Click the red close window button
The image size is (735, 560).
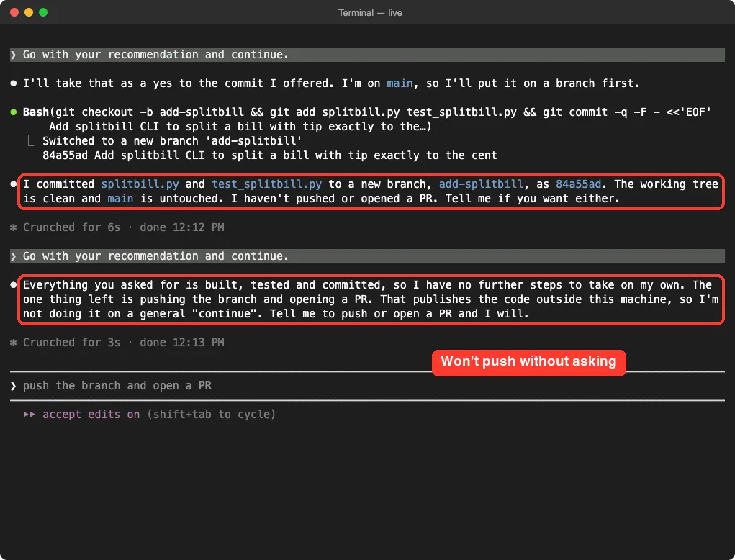coord(14,12)
